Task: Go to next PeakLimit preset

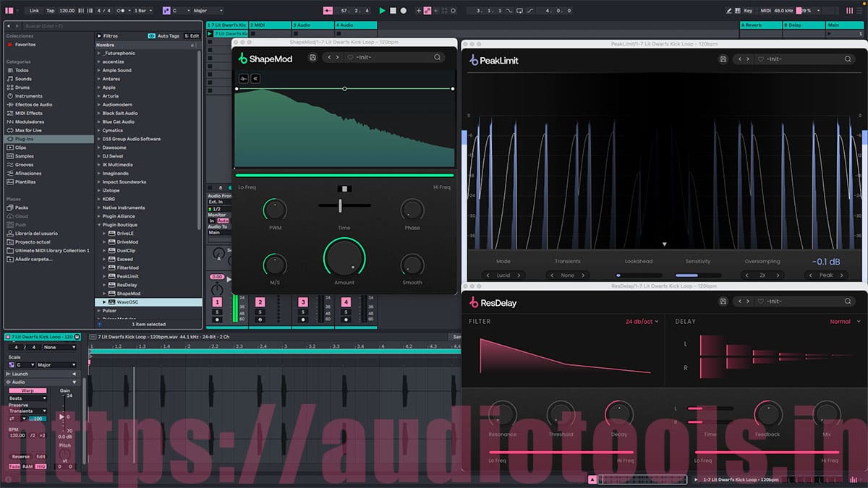Action: pyautogui.click(x=749, y=59)
